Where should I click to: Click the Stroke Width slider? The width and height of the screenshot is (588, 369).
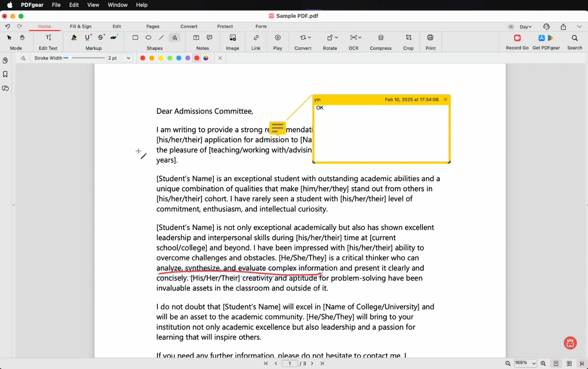click(x=84, y=58)
